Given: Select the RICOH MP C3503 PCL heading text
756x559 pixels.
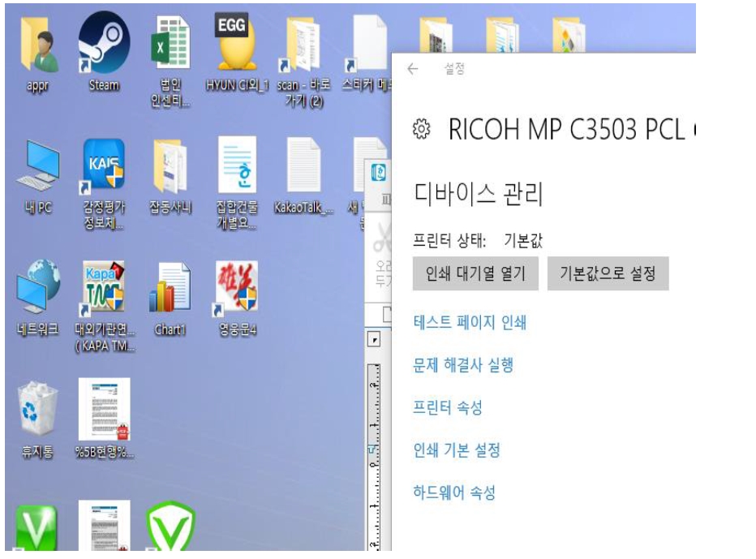Looking at the screenshot, I should click(x=572, y=129).
